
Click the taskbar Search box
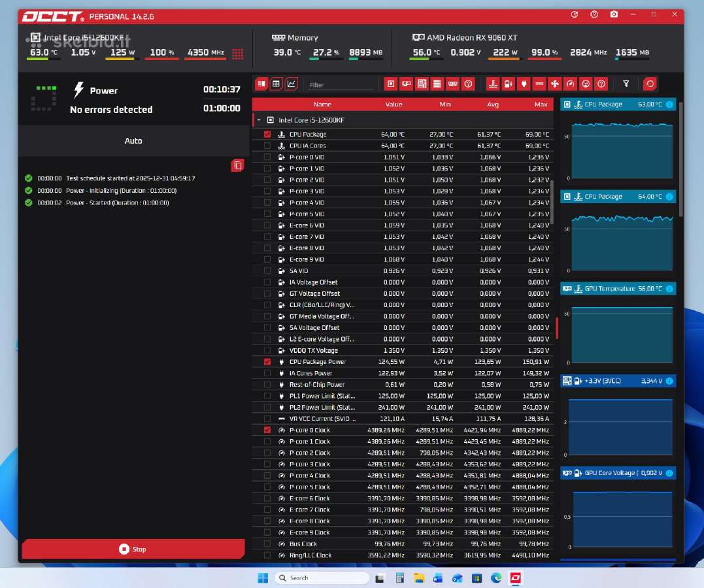(x=321, y=578)
